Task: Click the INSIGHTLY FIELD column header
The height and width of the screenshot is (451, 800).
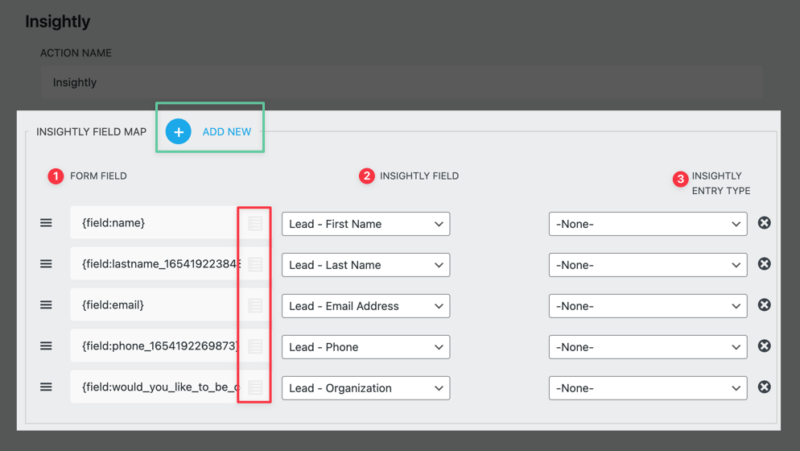Action: (x=419, y=176)
